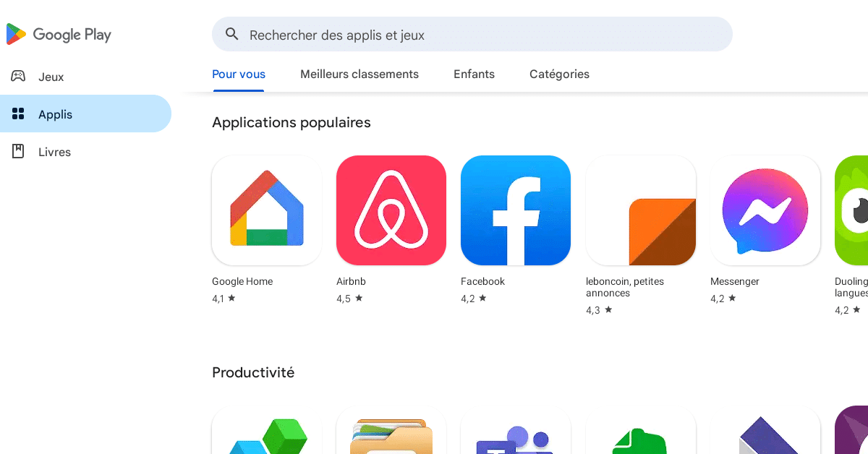Click the Applis sidebar entry
The height and width of the screenshot is (454, 868).
pos(54,114)
